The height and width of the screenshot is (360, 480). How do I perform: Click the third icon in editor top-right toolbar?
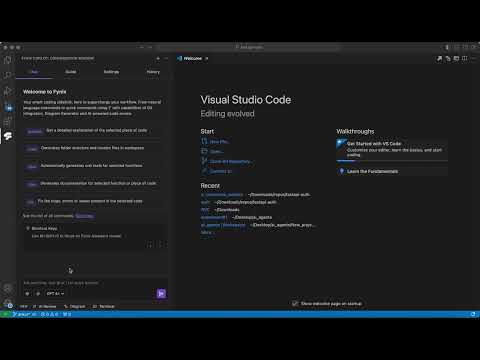point(456,59)
